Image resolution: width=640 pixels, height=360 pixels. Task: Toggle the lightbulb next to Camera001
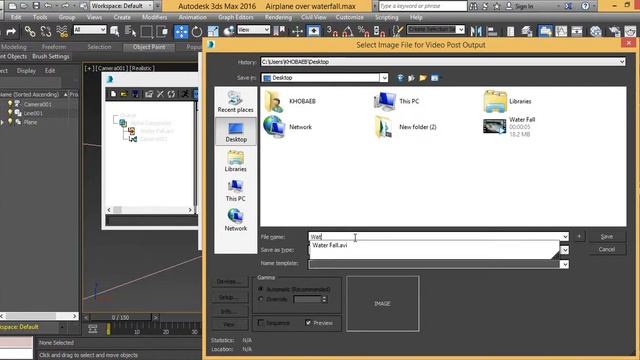click(x=10, y=104)
